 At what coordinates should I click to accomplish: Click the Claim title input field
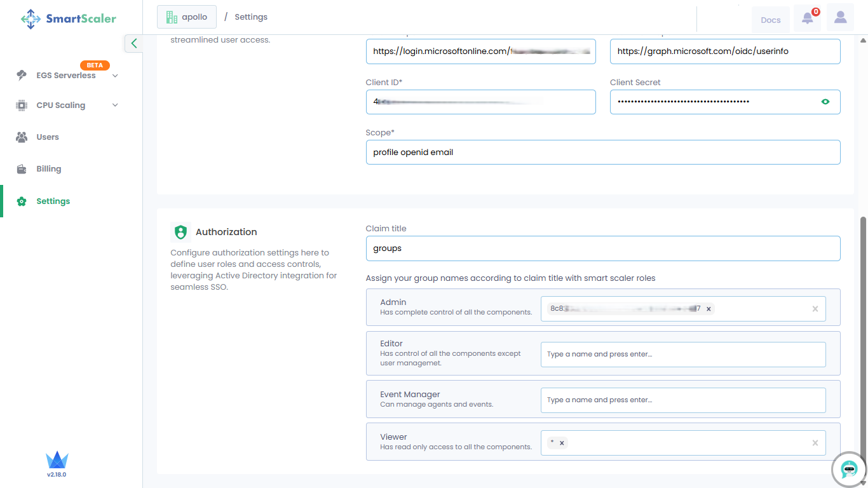[602, 248]
